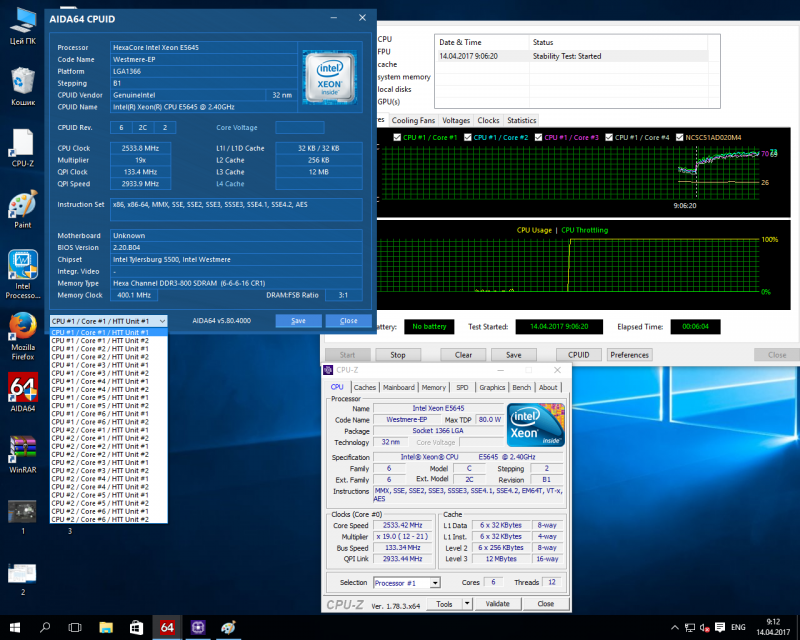Open the CPU-Z desktop shortcut
Viewport: 800px width, 640px height.
22,145
